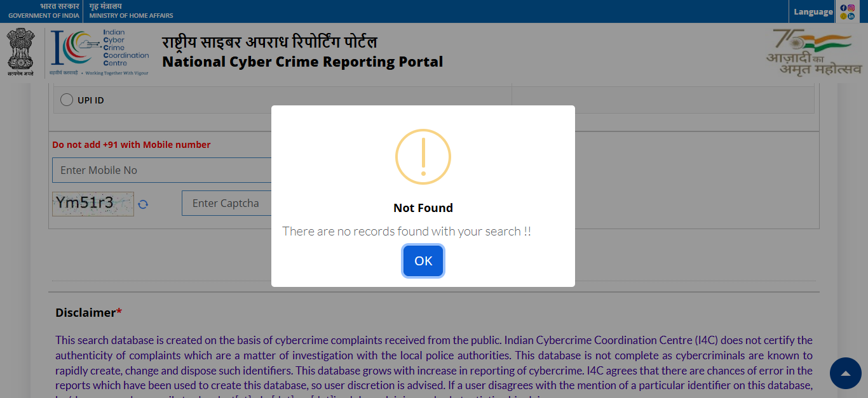The width and height of the screenshot is (868, 398).
Task: Click the Facebook icon in header
Action: (x=844, y=8)
